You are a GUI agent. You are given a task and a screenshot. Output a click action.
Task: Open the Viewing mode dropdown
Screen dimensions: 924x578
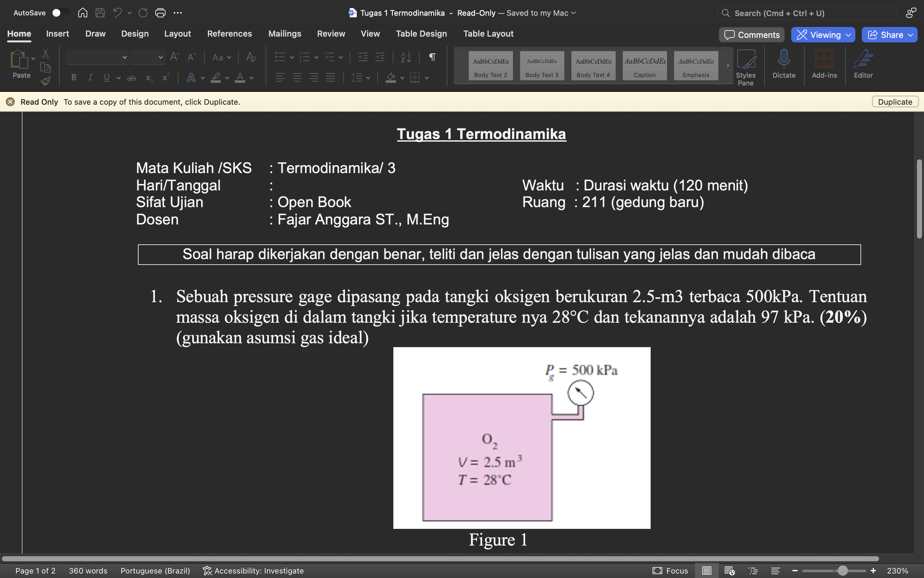pos(823,35)
